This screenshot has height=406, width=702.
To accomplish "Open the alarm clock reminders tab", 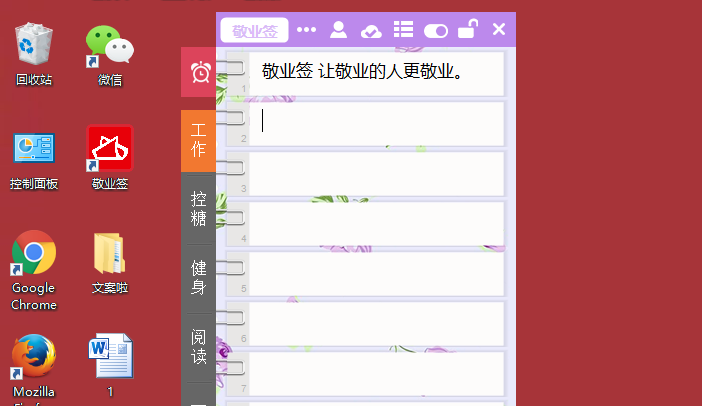I will 198,72.
